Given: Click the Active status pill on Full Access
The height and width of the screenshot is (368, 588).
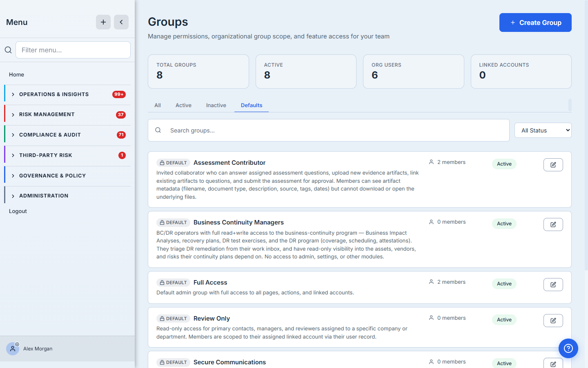Looking at the screenshot, I should (504, 284).
